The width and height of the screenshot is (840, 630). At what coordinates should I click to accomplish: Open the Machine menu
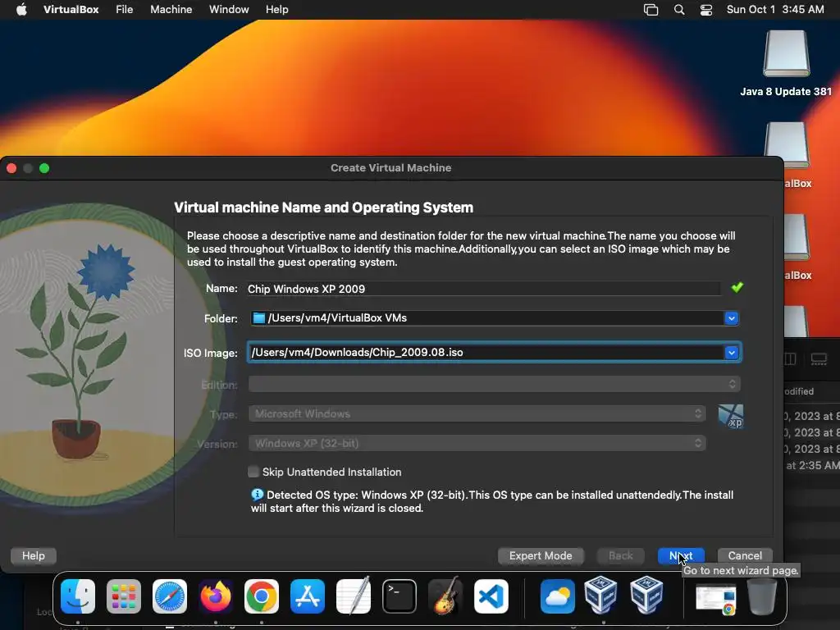point(171,10)
